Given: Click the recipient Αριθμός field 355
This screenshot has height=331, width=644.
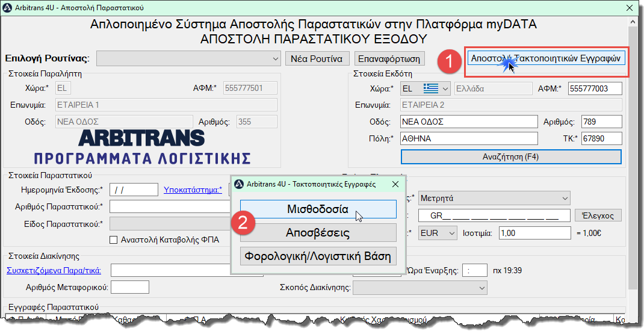Looking at the screenshot, I should [x=256, y=122].
